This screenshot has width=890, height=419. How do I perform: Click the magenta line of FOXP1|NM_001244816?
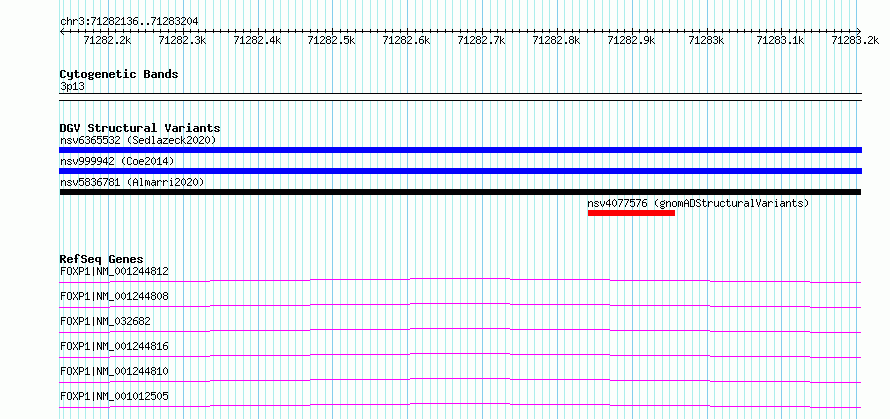pyautogui.click(x=460, y=355)
